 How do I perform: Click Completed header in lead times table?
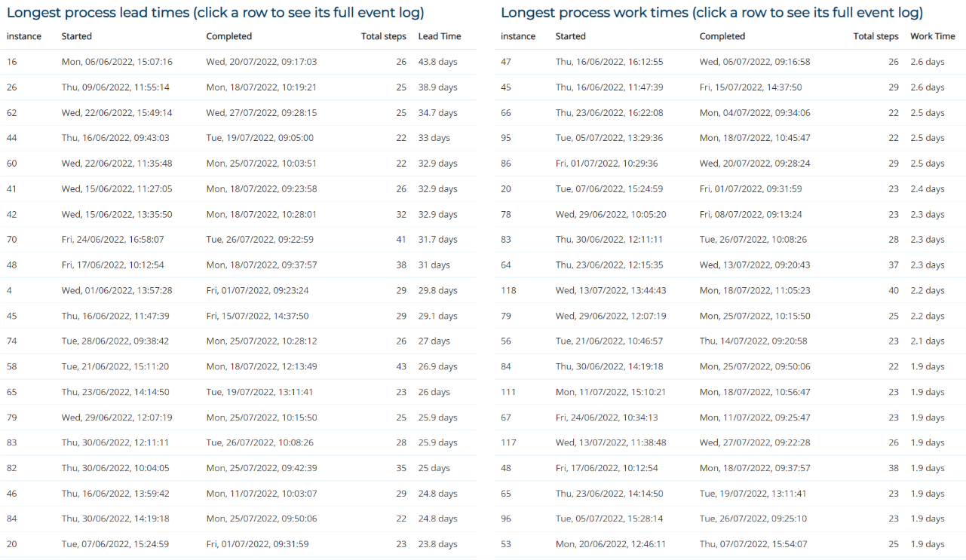(x=228, y=36)
